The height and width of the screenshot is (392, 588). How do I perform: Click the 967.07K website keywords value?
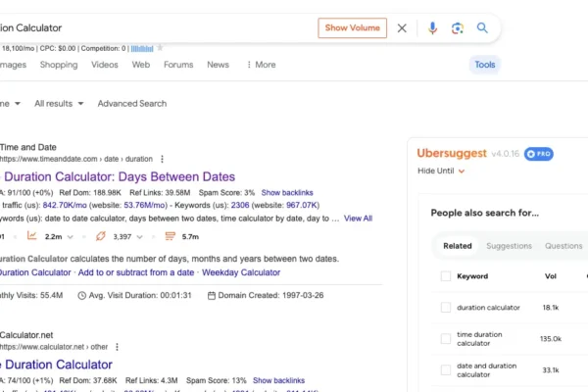302,205
